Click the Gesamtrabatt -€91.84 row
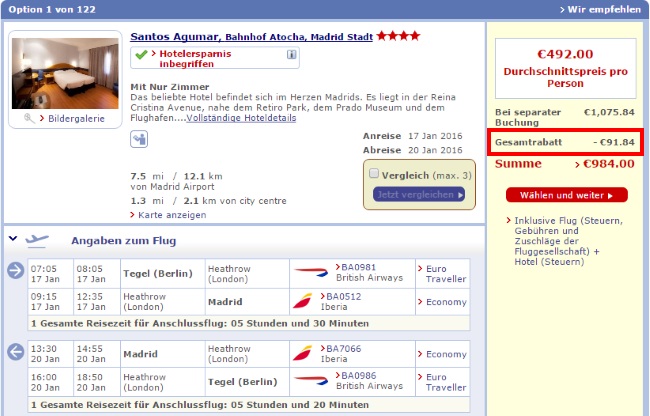Image resolution: width=650 pixels, height=416 pixels. point(565,142)
